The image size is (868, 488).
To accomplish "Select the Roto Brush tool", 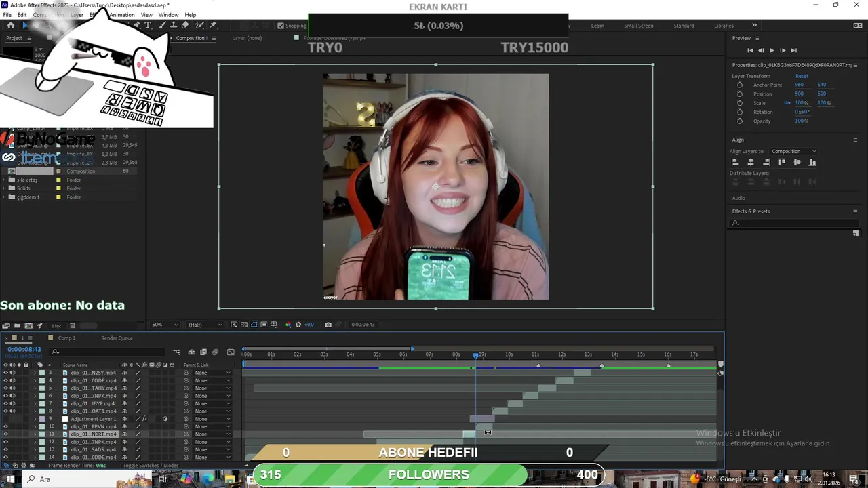I will pos(199,25).
